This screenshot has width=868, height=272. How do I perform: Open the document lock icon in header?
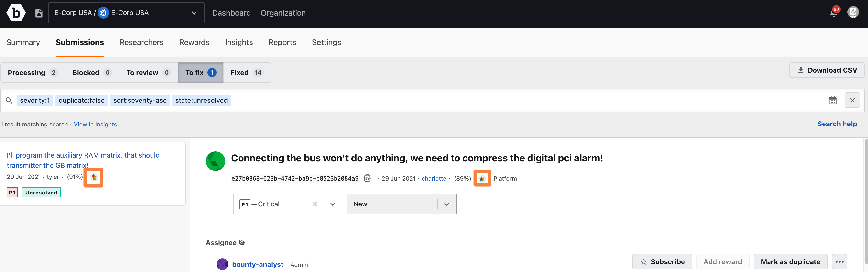[x=39, y=13]
